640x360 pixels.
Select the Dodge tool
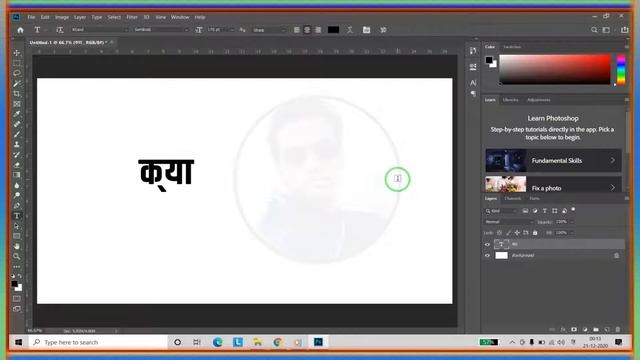(x=17, y=196)
